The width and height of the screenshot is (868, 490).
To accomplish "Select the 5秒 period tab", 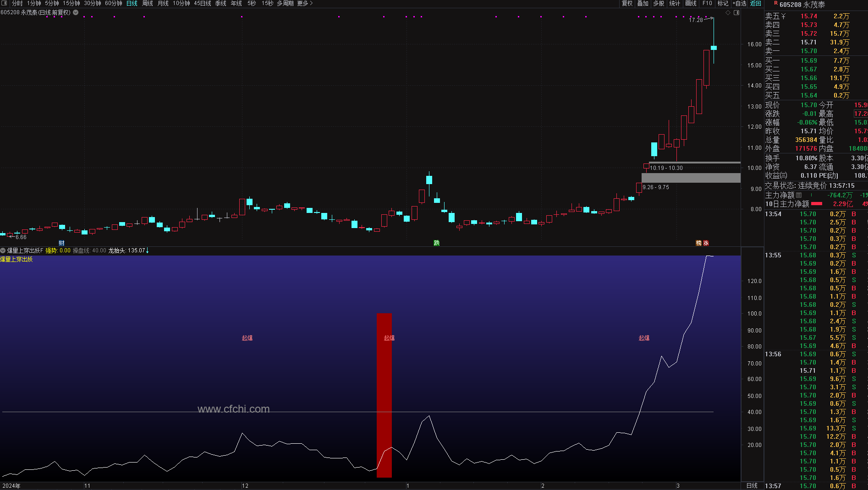I will 252,3.
